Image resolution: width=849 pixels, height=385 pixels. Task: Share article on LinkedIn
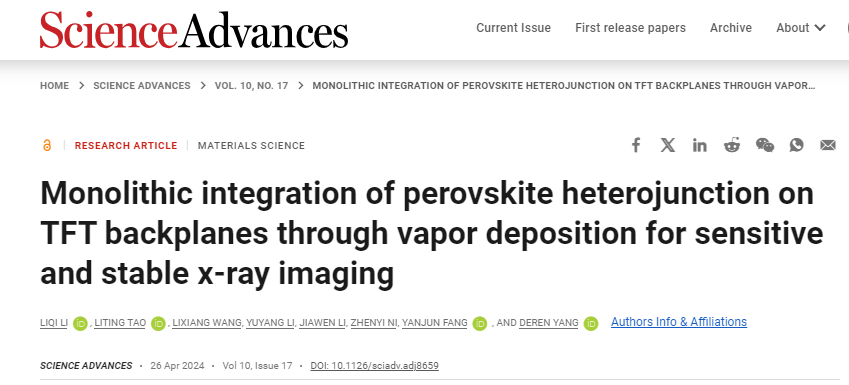coord(700,145)
